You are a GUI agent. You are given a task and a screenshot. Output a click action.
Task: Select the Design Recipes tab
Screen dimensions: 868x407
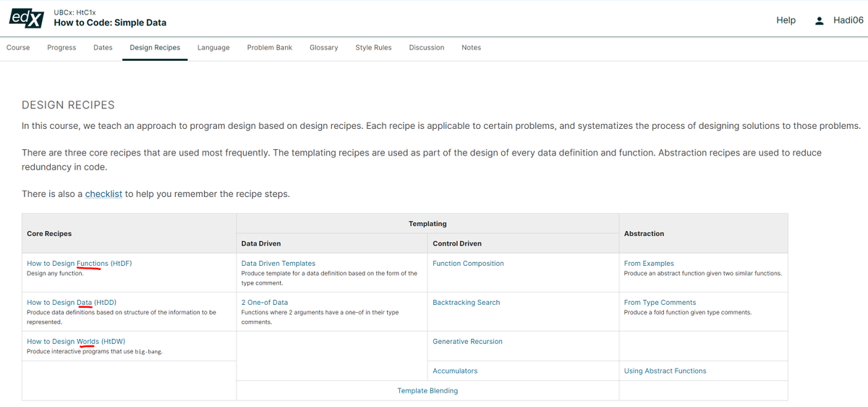[155, 48]
